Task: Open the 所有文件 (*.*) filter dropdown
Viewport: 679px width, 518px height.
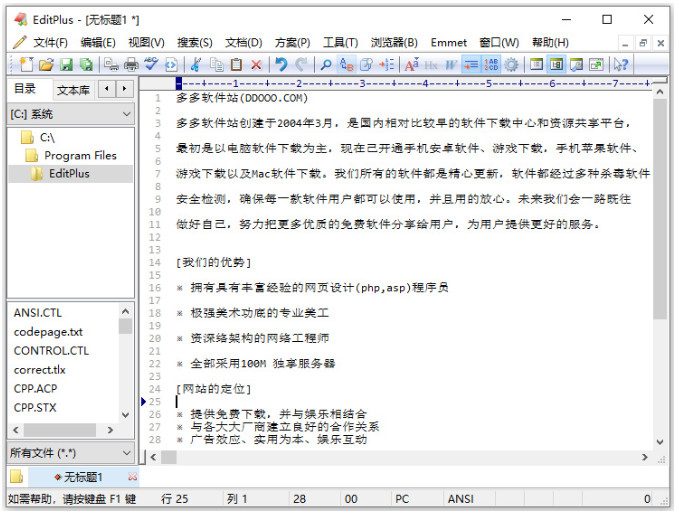Action: [x=71, y=453]
